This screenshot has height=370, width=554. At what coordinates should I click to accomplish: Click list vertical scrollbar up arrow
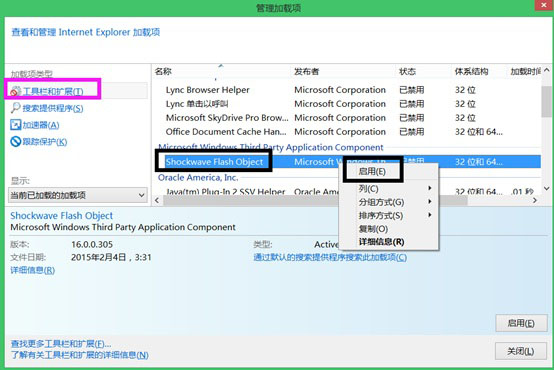click(x=547, y=70)
